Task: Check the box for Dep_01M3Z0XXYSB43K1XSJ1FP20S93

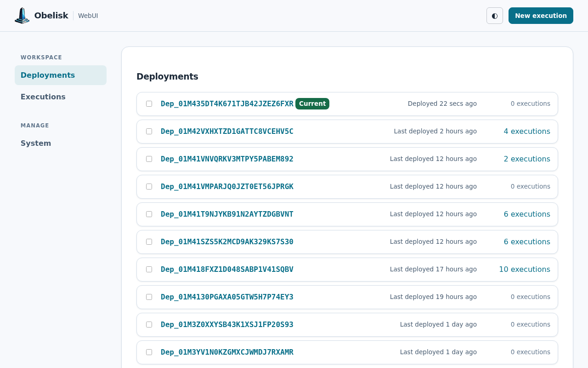Action: (149, 324)
